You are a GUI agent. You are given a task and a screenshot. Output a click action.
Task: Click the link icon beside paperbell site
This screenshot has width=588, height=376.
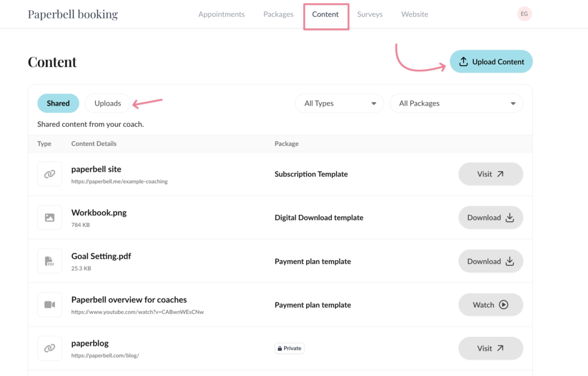pyautogui.click(x=49, y=174)
